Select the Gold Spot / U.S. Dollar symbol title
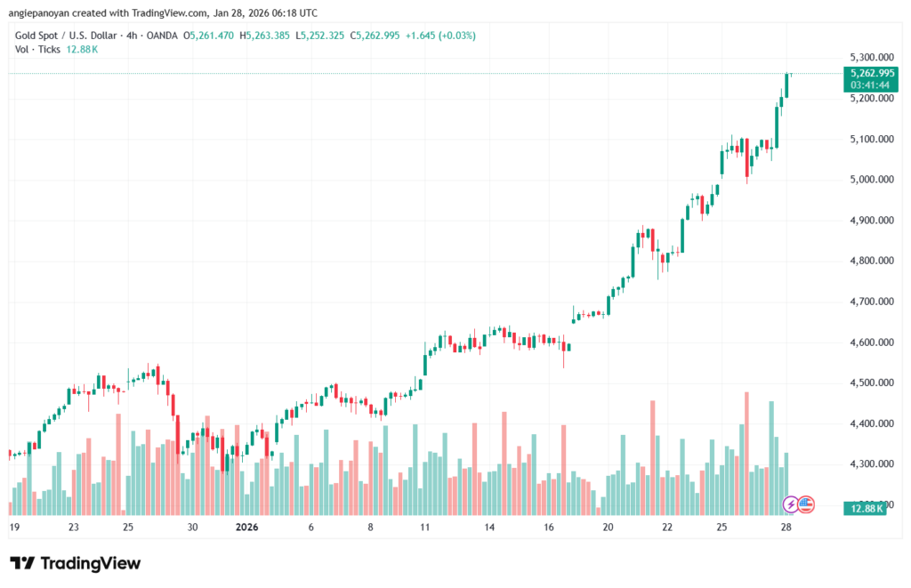Image resolution: width=911 pixels, height=588 pixels. 69,36
